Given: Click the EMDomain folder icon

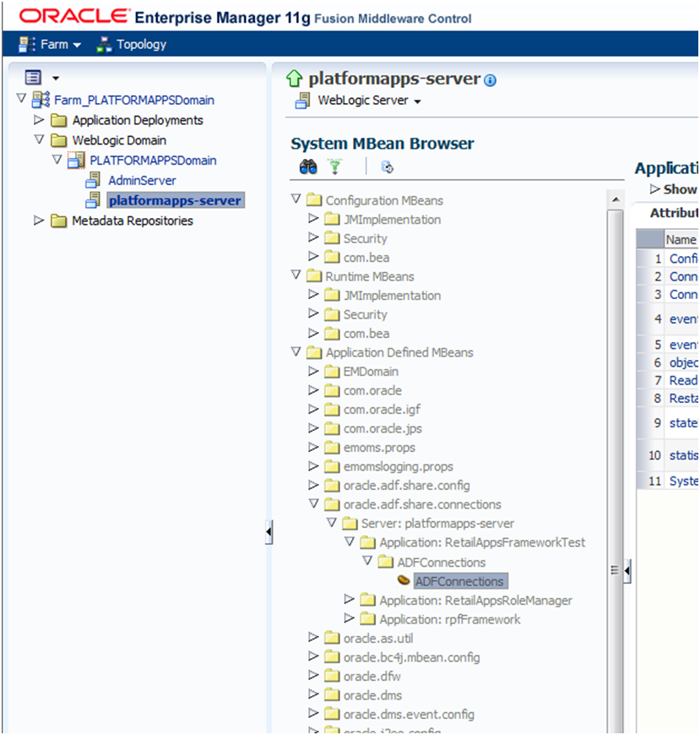Looking at the screenshot, I should tap(332, 371).
